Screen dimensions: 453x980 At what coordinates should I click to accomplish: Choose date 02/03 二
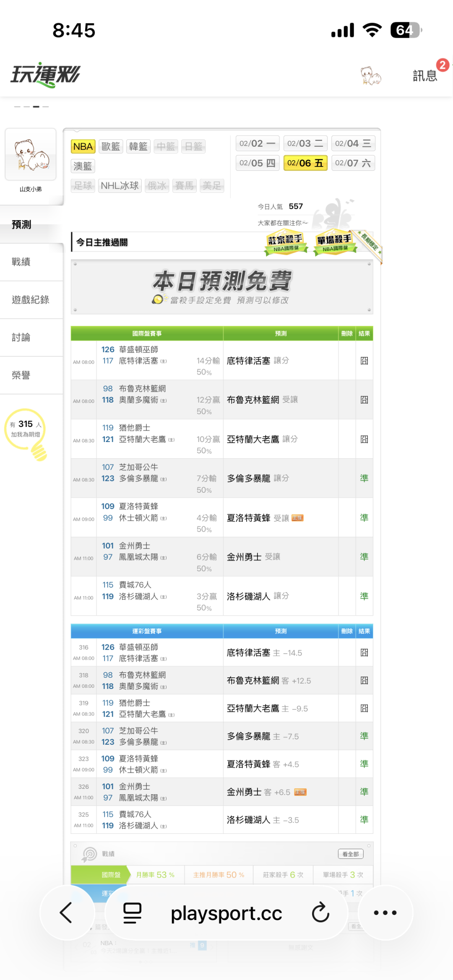(305, 143)
